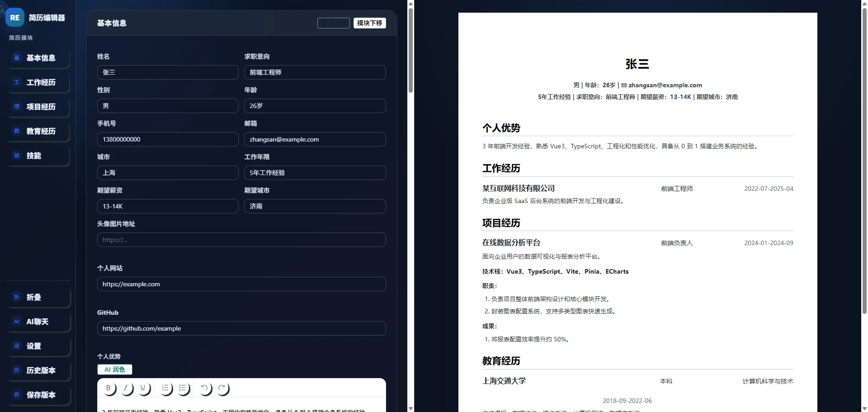The height and width of the screenshot is (412, 868).
Task: Focus the 城市 field containing 上海
Action: coord(168,173)
